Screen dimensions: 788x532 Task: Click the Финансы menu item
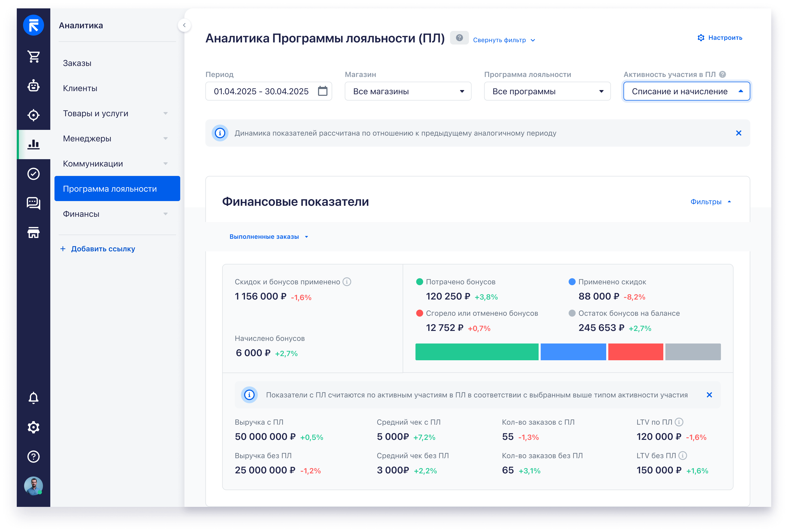(x=117, y=214)
